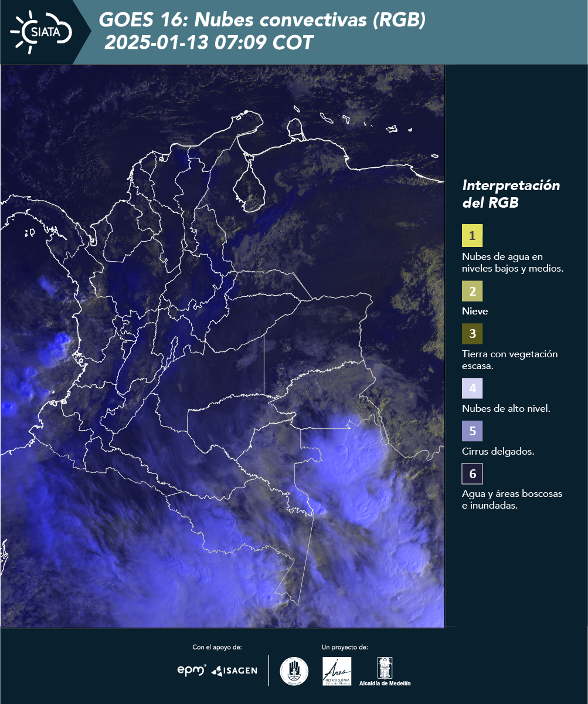Click 'Agua y áreas boscosas e inundadas.' label
Image resolution: width=588 pixels, height=704 pixels.
(512, 500)
